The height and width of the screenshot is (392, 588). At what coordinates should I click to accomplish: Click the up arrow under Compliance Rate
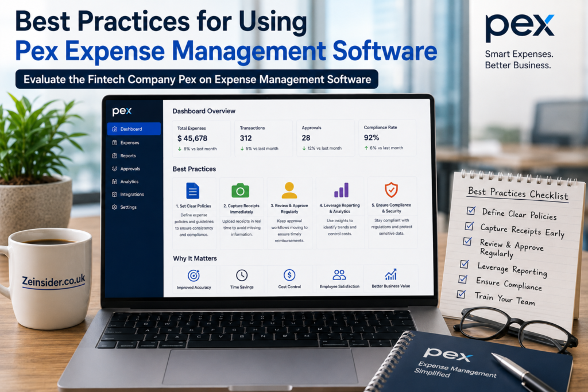coord(366,148)
